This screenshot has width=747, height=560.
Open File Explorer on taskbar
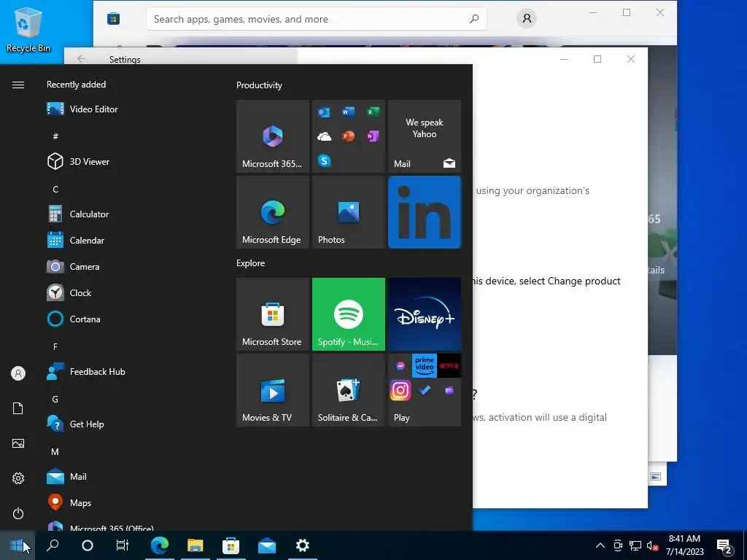(x=196, y=545)
